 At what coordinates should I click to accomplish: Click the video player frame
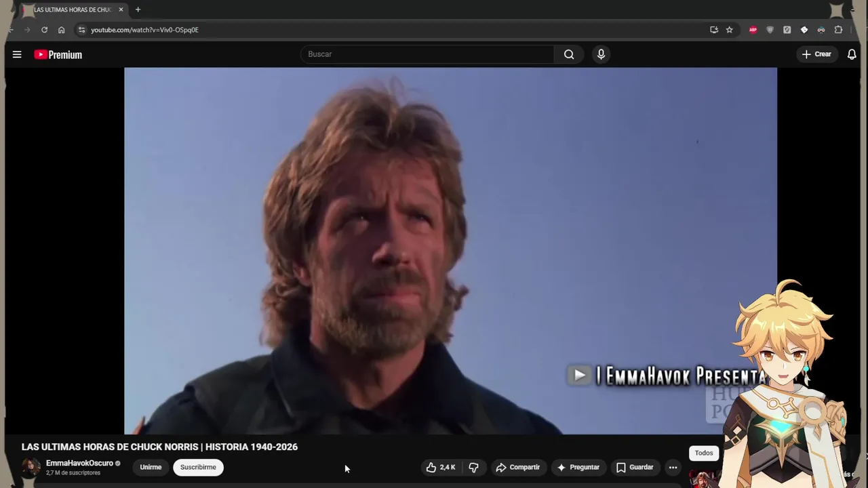click(x=450, y=251)
